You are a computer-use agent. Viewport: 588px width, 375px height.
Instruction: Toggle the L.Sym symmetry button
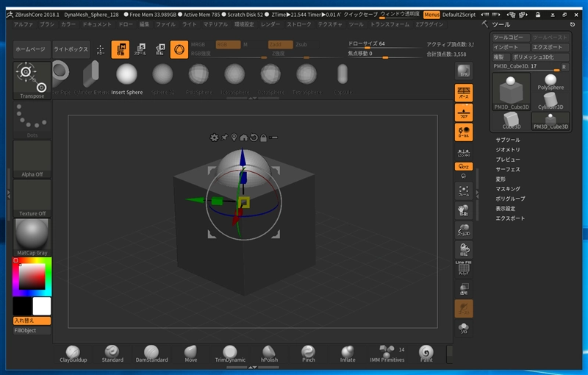[464, 153]
